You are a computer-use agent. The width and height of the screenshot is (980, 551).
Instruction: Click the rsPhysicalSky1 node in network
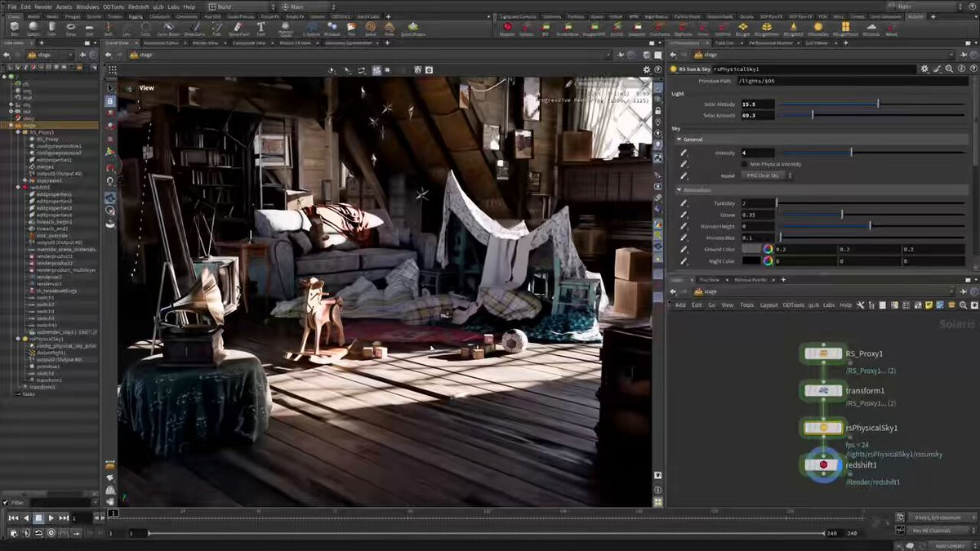pyautogui.click(x=823, y=427)
